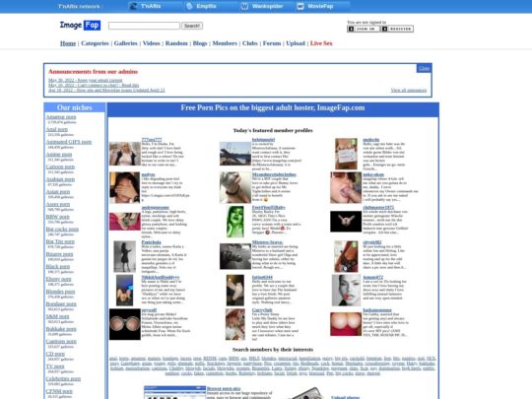Open the Random menu item
Viewport: 532px width, 399px height.
176,43
